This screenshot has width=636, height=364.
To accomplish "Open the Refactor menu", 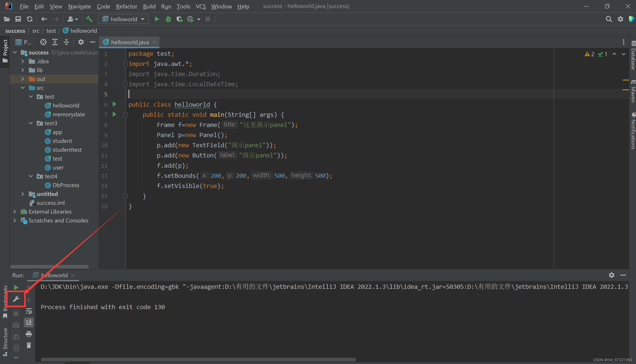I will (x=126, y=6).
